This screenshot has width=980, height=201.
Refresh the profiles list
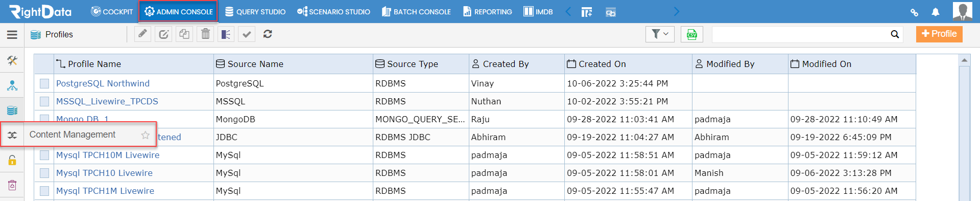tap(268, 34)
